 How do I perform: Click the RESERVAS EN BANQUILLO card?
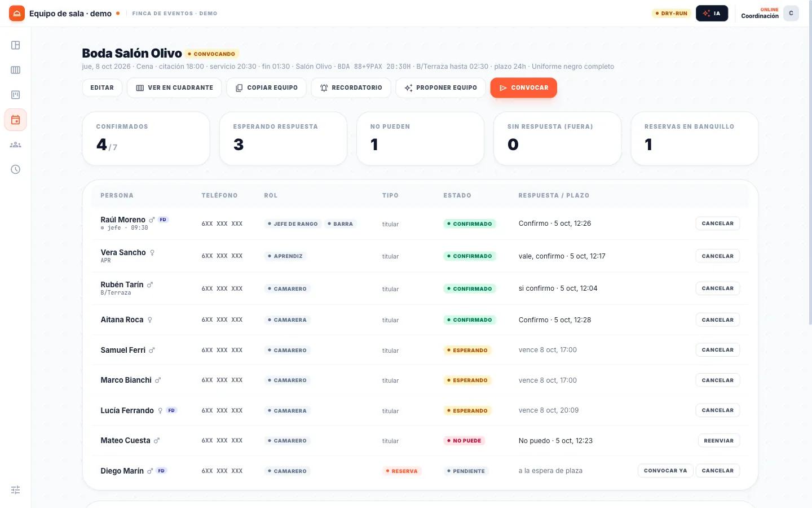pos(694,138)
